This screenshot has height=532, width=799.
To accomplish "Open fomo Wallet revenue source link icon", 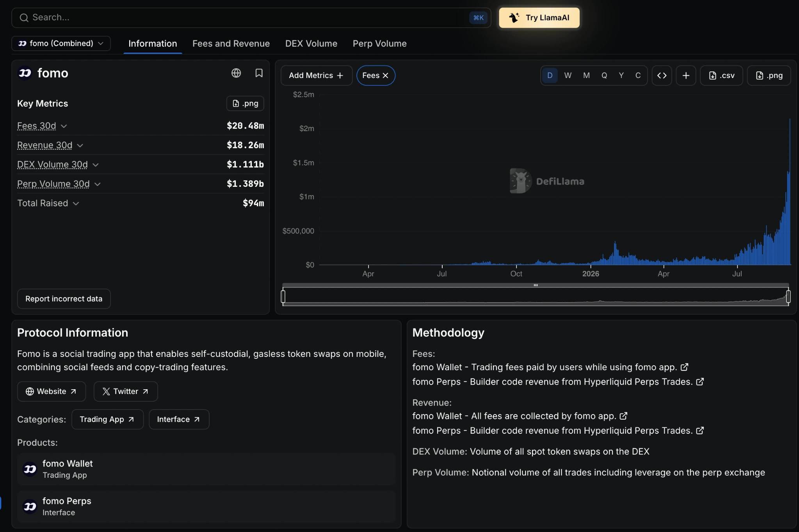I will (x=623, y=416).
